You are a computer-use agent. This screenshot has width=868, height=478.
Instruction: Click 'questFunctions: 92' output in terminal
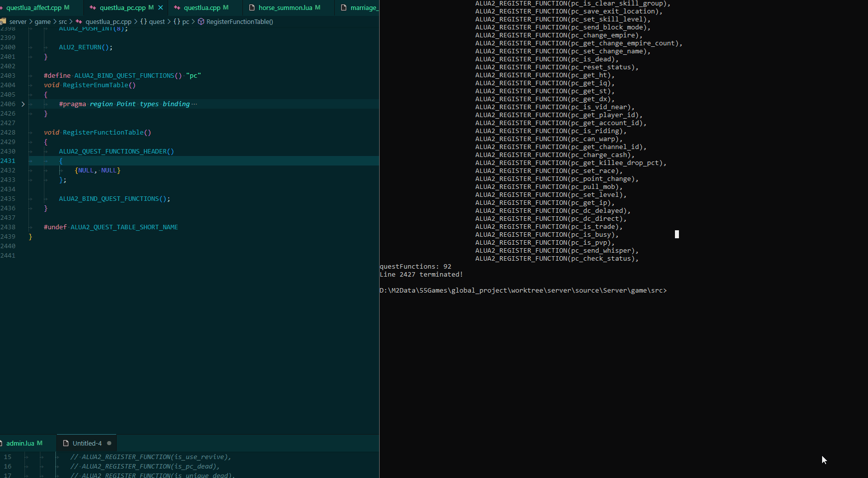coord(416,267)
